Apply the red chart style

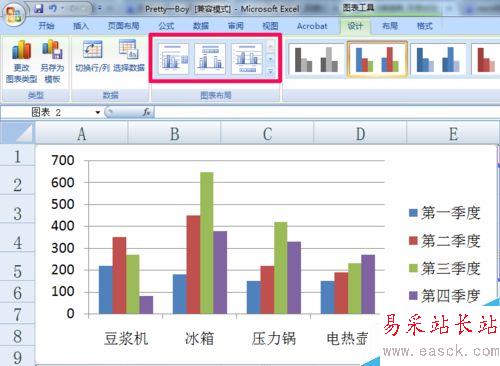pos(486,60)
